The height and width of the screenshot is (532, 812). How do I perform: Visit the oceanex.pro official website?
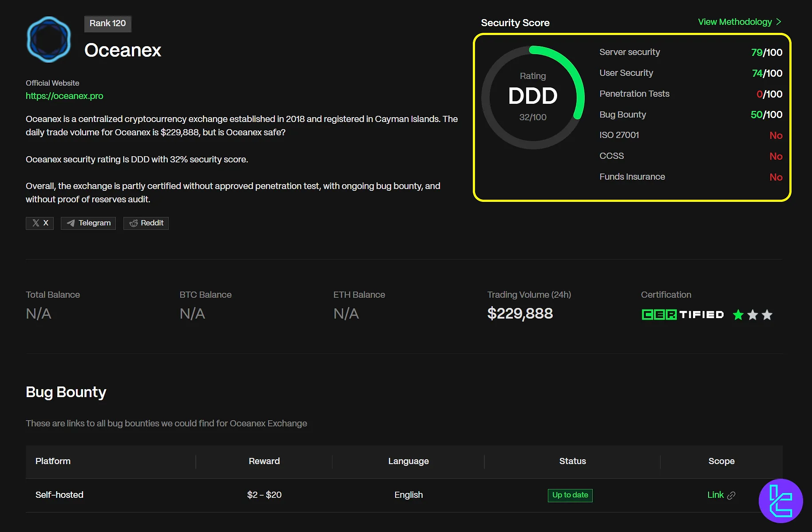pos(64,96)
